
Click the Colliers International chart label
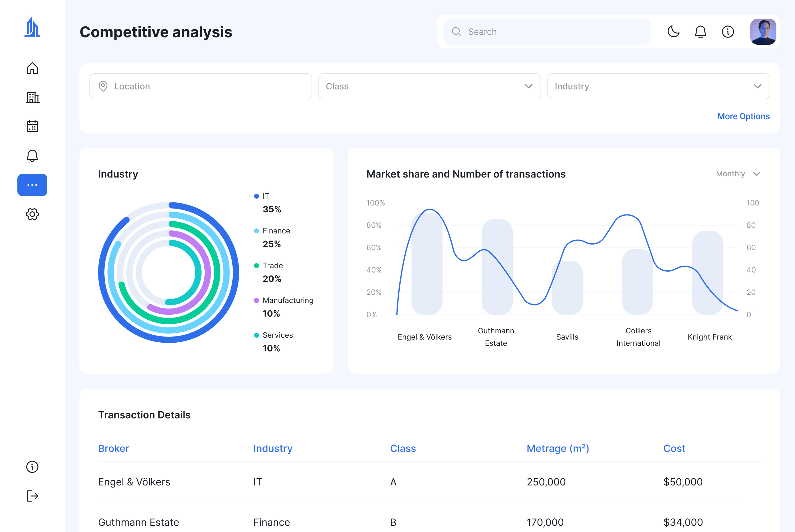(638, 337)
